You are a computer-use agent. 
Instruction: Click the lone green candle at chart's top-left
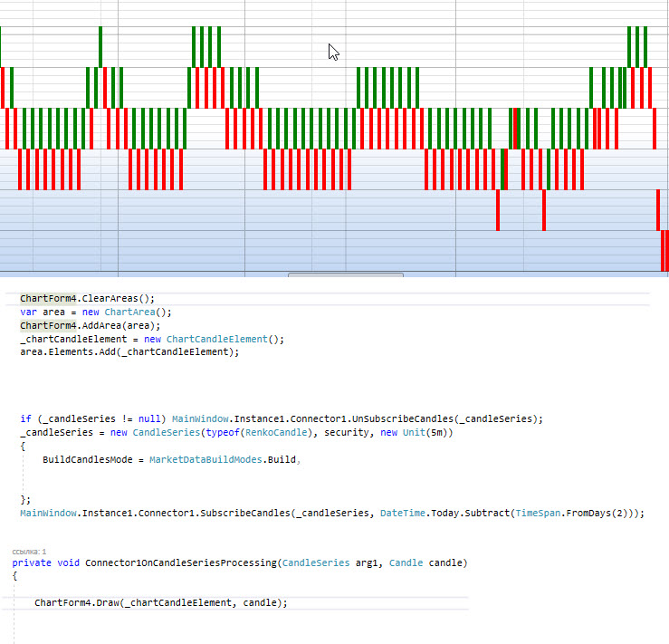point(100,45)
